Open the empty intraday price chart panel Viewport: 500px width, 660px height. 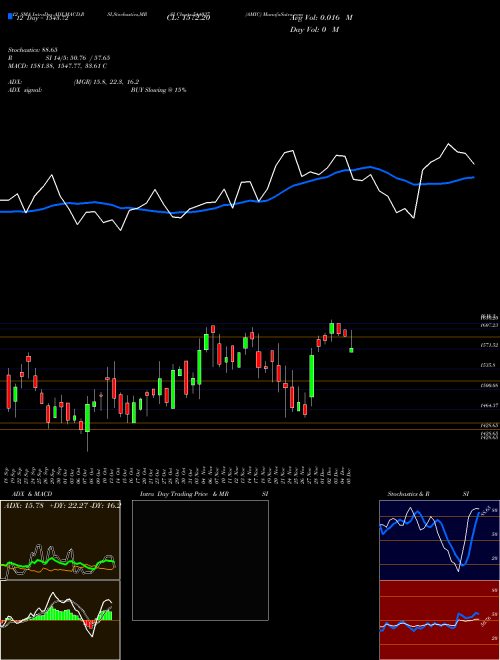click(200, 560)
